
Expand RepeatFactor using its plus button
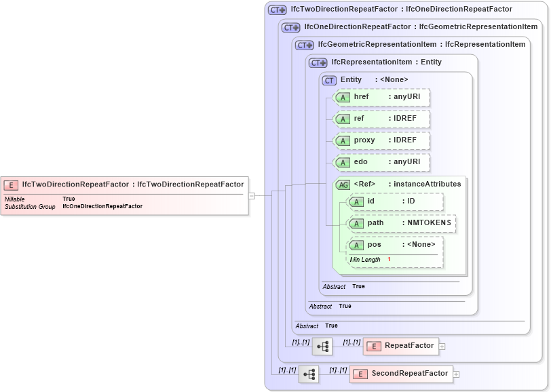(442, 346)
